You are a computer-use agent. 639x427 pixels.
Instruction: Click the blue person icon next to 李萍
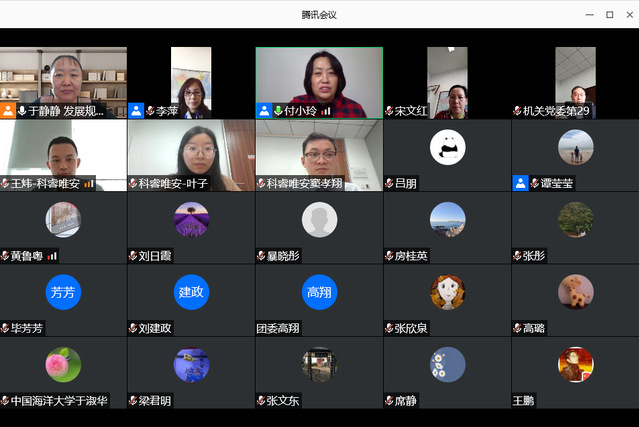tap(136, 111)
